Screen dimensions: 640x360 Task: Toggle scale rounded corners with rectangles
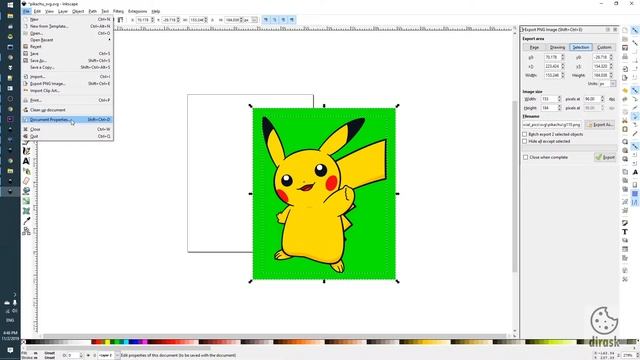point(275,20)
